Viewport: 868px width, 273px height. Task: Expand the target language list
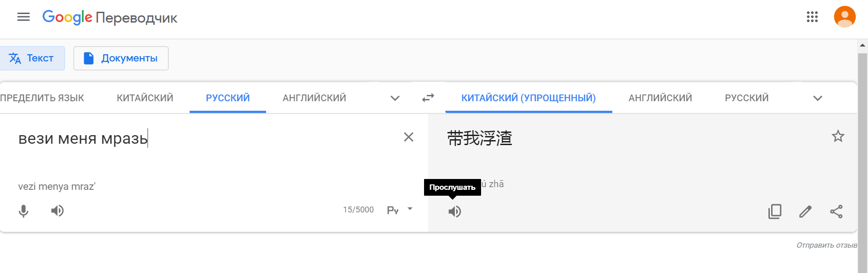pyautogui.click(x=818, y=98)
